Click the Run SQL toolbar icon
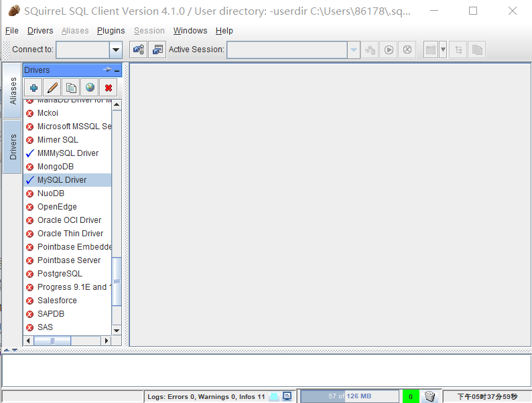The image size is (532, 403). click(x=389, y=50)
